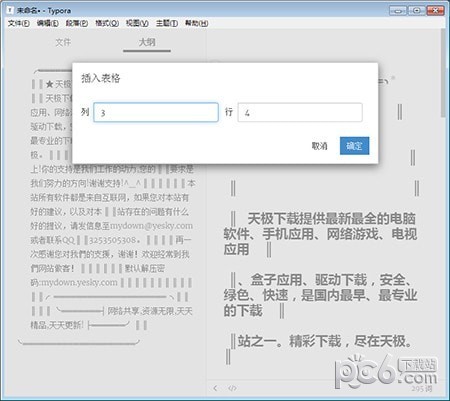Screen dimensions: 450x401
Task: Open the mydown@yesky.com link in outline
Action: [x=151, y=226]
